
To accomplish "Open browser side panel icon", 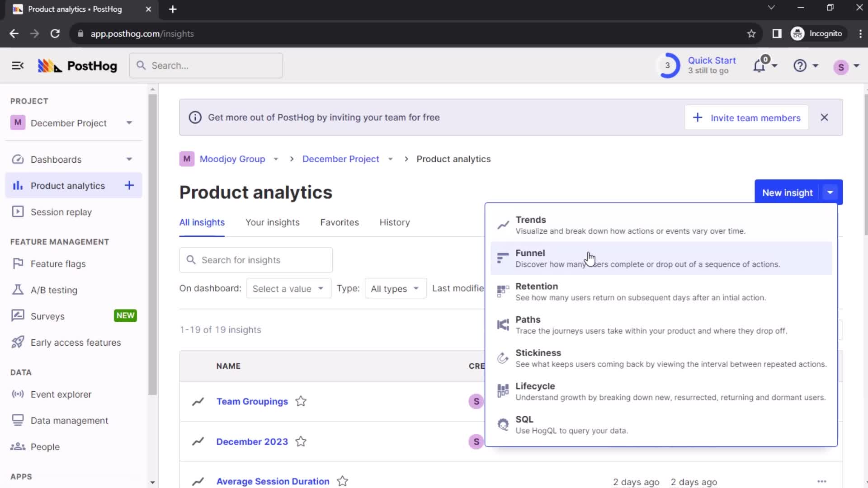I will point(777,34).
